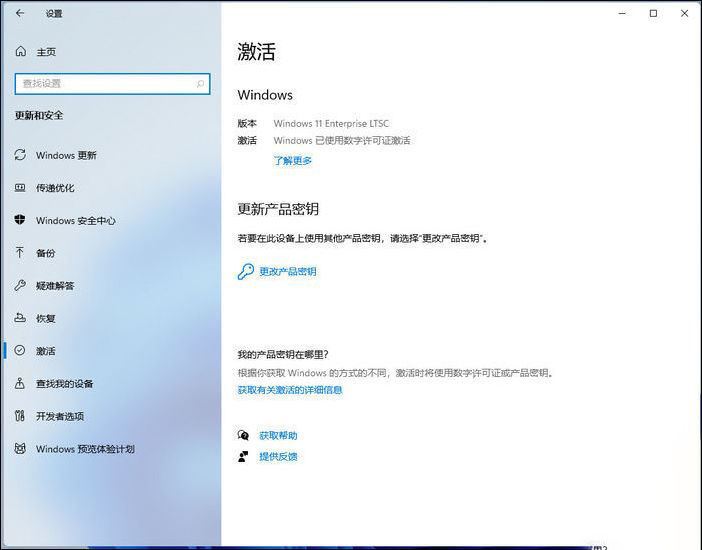Open the 恢复 settings page
The height and width of the screenshot is (550, 702).
46,318
